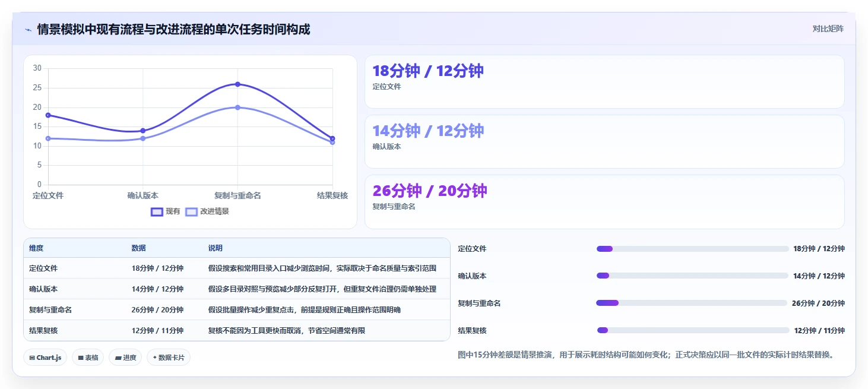Click the 12分钟 / 11分钟 progress value
Image resolution: width=868 pixels, height=389 pixels.
pyautogui.click(x=819, y=331)
